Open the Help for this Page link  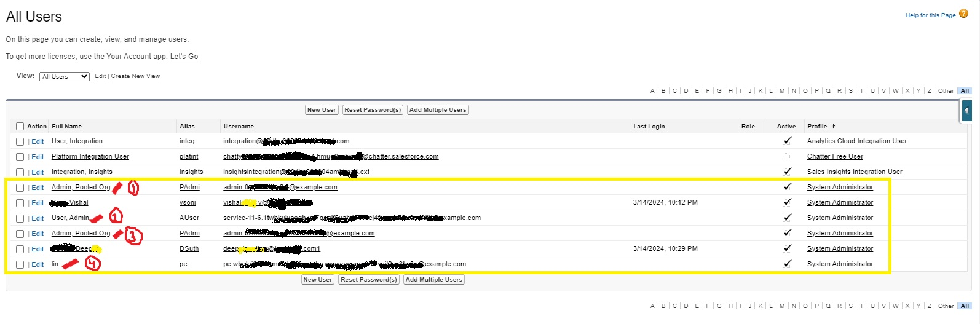(930, 15)
